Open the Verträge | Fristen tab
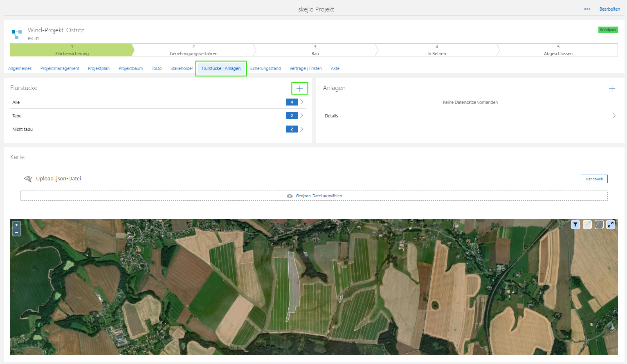 tap(306, 68)
